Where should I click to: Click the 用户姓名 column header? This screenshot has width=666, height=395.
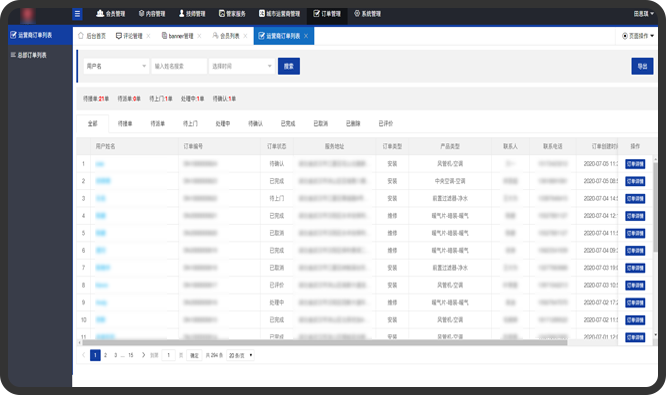[x=105, y=146]
